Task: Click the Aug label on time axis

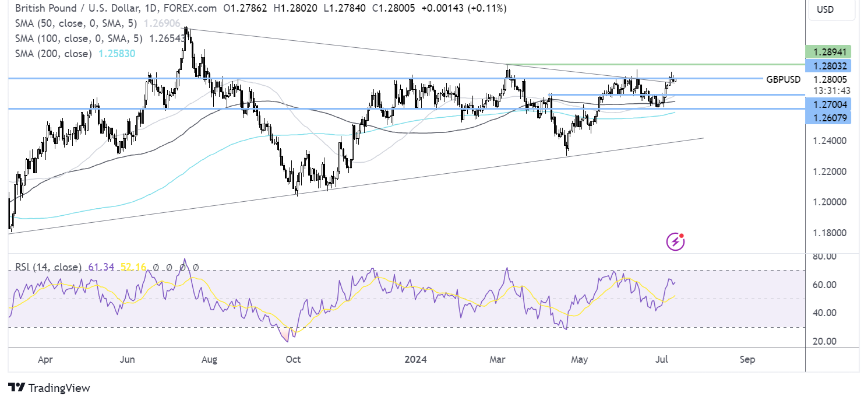Action: pos(209,360)
